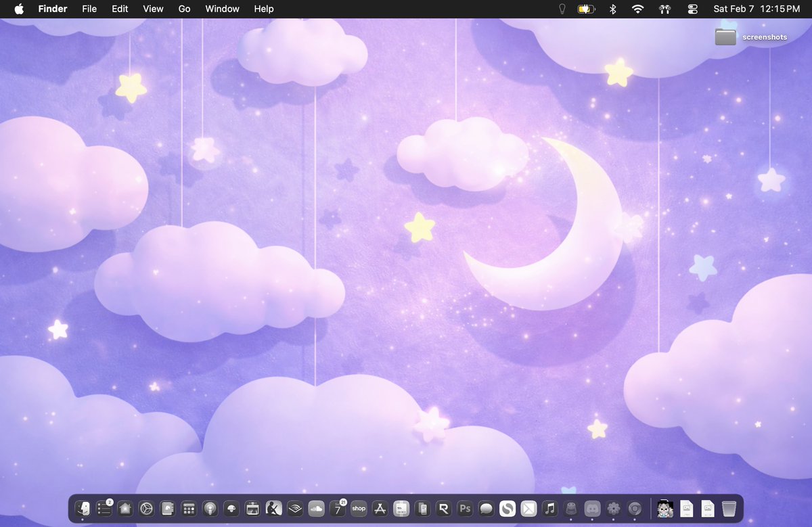The height and width of the screenshot is (527, 812).
Task: Click the lightbulb menu bar icon
Action: point(562,9)
